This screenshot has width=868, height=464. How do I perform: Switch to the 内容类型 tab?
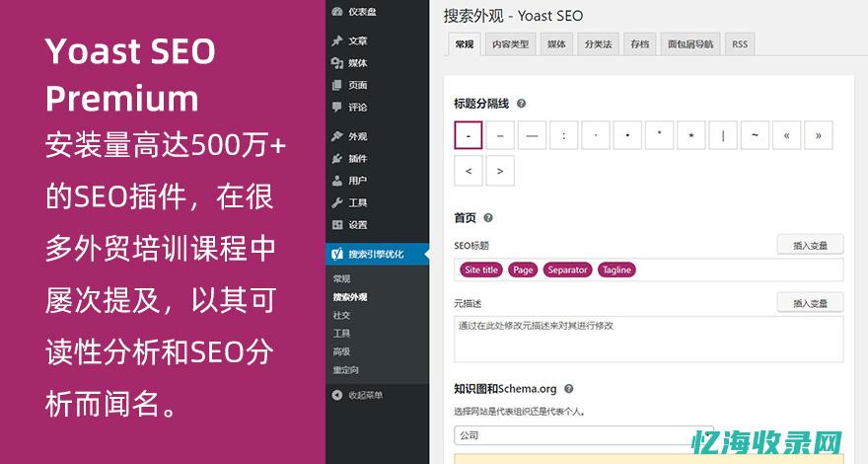click(510, 44)
